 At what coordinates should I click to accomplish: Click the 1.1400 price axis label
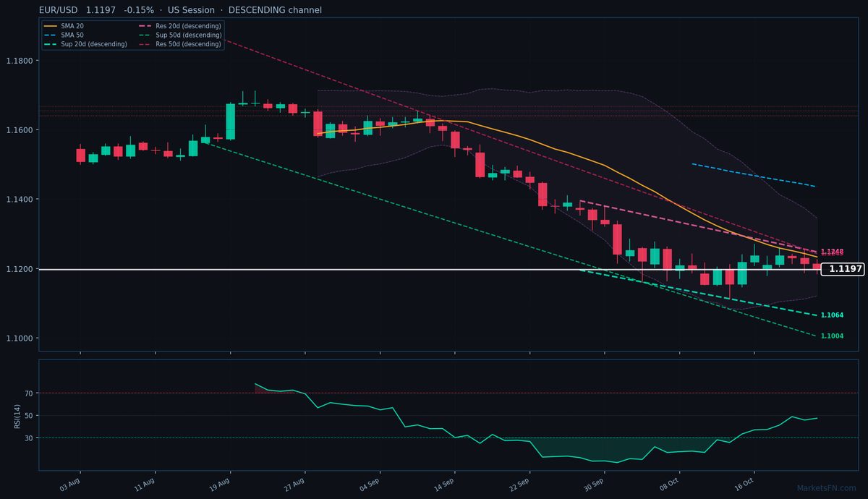(x=20, y=200)
